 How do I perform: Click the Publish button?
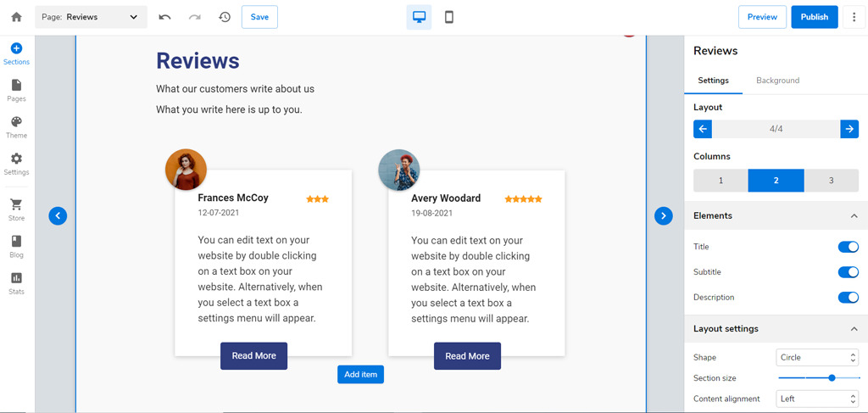(x=815, y=17)
